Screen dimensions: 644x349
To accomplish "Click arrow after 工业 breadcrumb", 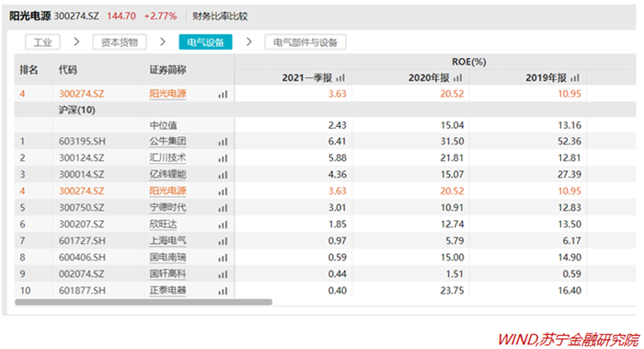I will click(x=76, y=42).
